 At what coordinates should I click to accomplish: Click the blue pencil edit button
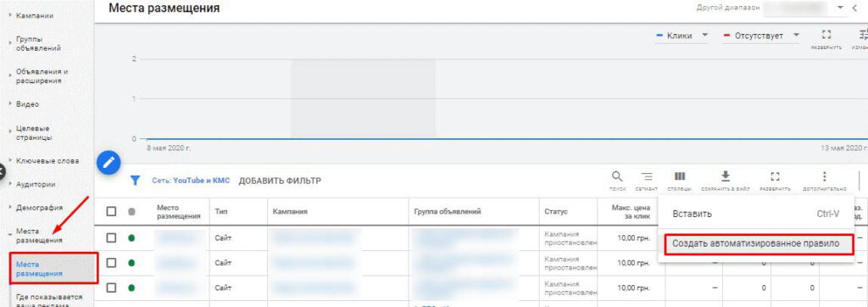(108, 162)
